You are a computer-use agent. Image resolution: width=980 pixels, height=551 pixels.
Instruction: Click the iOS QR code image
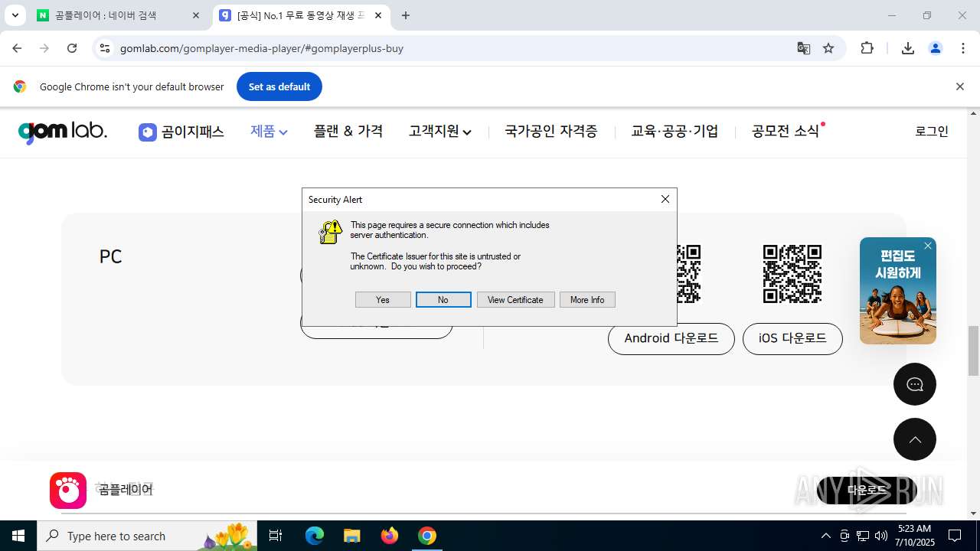[792, 274]
